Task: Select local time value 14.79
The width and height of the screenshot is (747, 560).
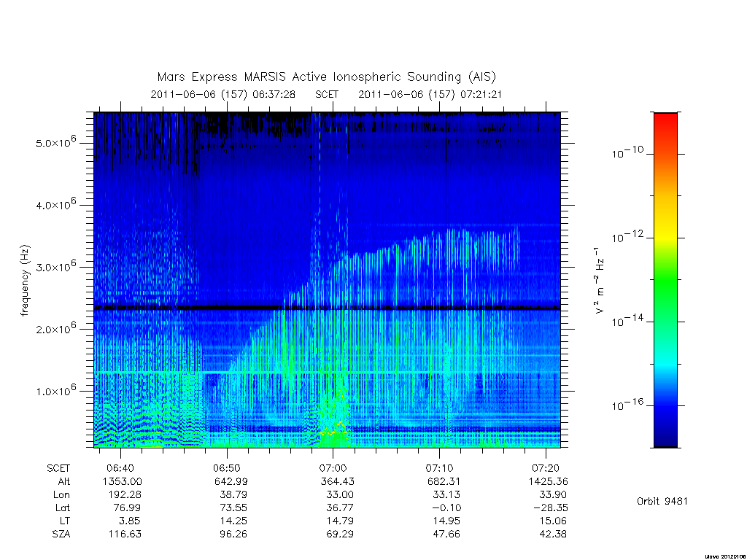Action: click(340, 521)
